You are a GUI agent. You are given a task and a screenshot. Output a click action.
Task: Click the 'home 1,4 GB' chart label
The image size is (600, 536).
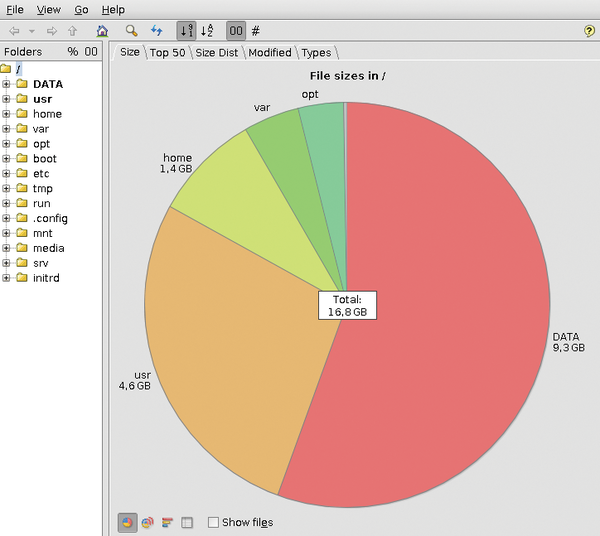176,163
